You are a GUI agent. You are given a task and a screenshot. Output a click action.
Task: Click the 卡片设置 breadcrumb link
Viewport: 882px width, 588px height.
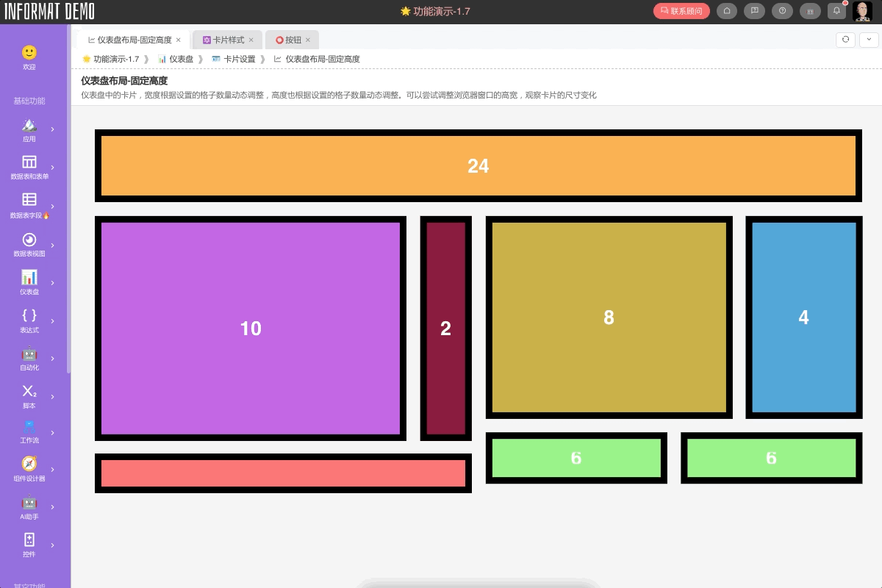(239, 59)
